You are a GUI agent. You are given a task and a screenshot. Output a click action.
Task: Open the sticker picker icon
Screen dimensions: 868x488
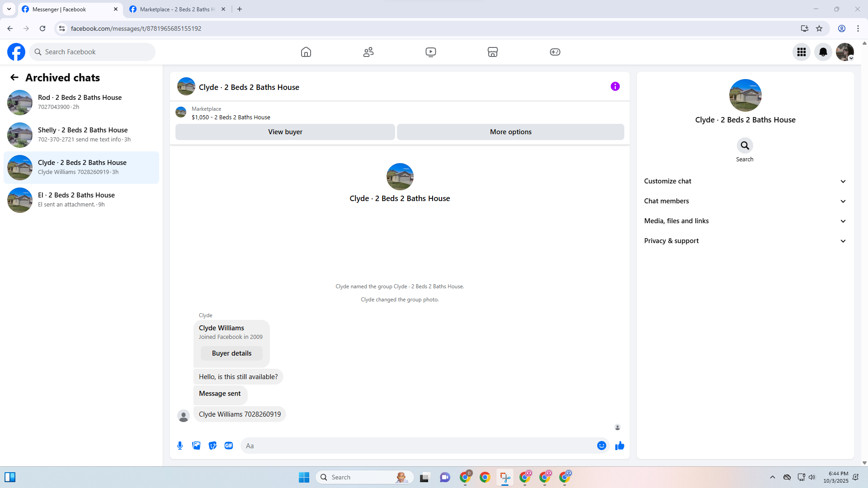coord(212,446)
